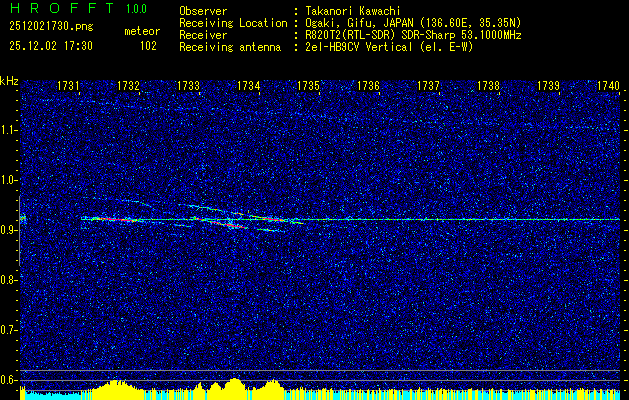This screenshot has width=629, height=400.
Task: Select the file name 2512021730.png
Action: tap(51, 27)
